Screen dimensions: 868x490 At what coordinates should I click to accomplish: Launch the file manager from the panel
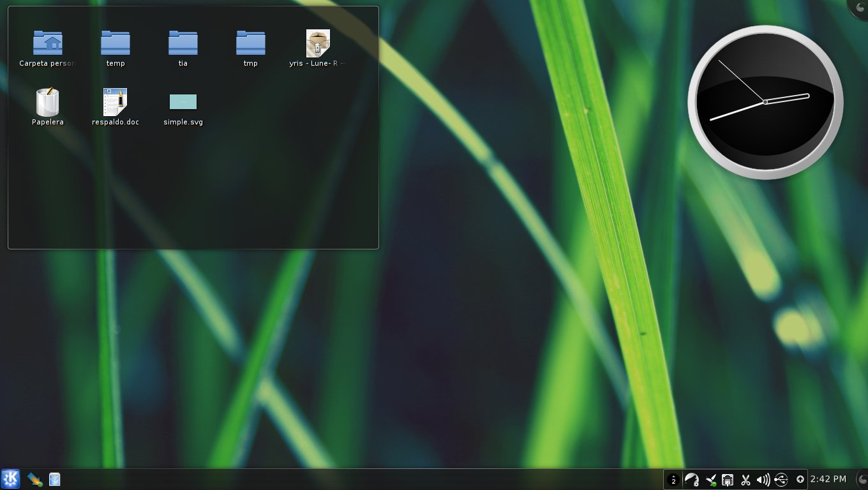click(x=55, y=479)
